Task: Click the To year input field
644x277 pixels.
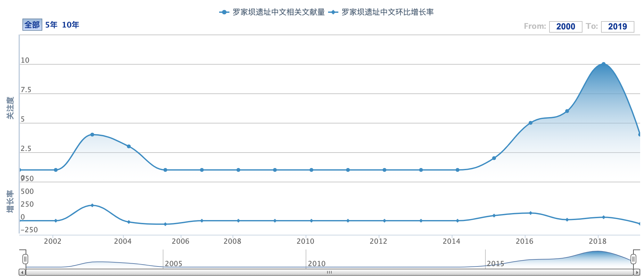Action: pos(617,27)
